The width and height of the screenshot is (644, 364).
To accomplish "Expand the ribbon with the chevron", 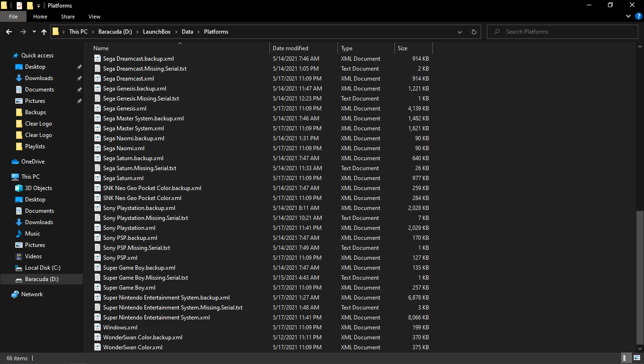I will (628, 17).
